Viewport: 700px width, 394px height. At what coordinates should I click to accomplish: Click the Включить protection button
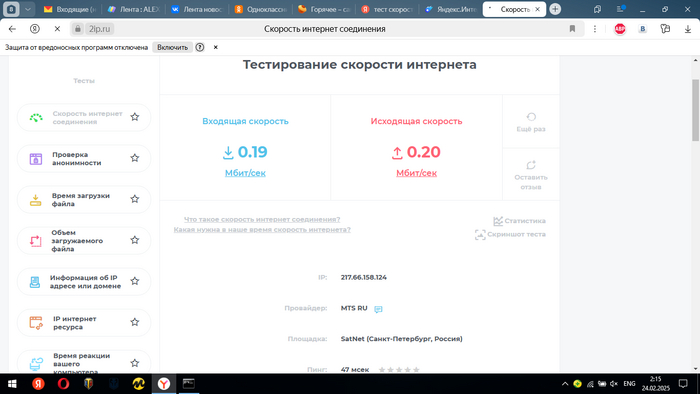pyautogui.click(x=172, y=47)
